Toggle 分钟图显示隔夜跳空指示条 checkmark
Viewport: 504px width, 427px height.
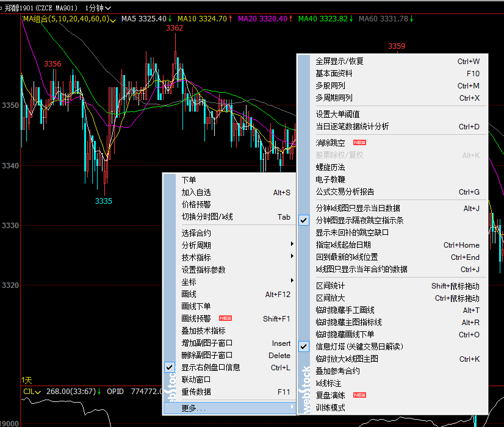tap(304, 220)
